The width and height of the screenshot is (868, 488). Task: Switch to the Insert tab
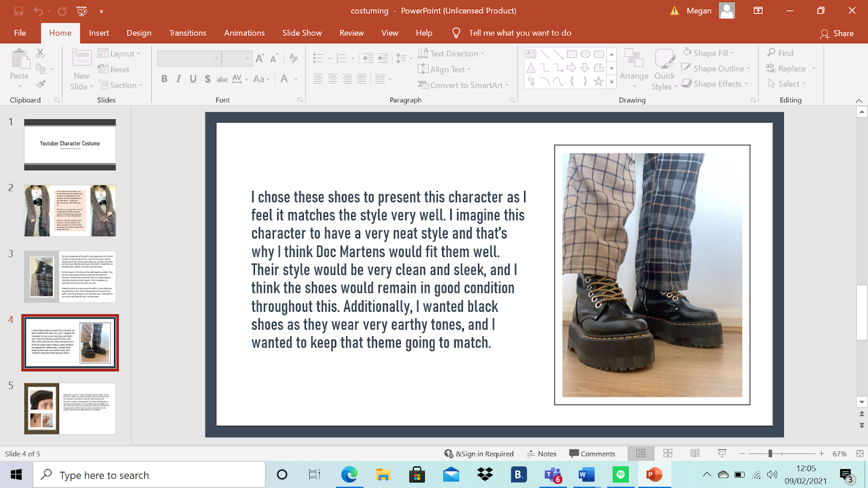[x=99, y=33]
